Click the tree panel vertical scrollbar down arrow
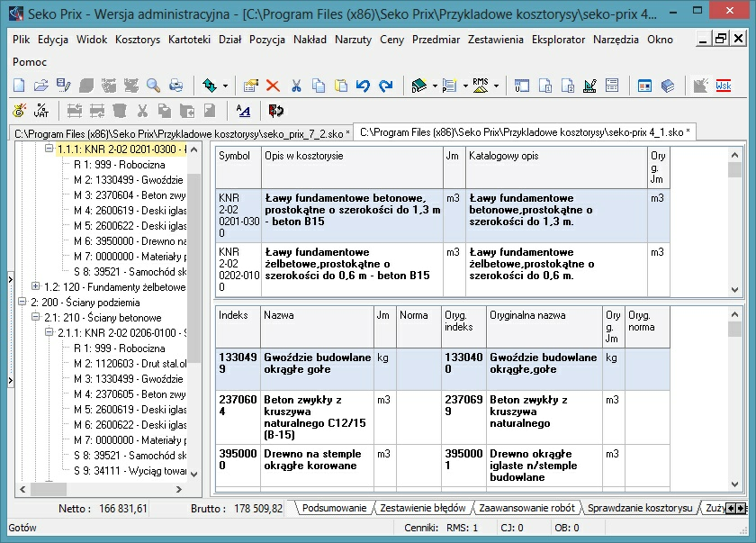Screen dimensions: 756x543 point(193,474)
